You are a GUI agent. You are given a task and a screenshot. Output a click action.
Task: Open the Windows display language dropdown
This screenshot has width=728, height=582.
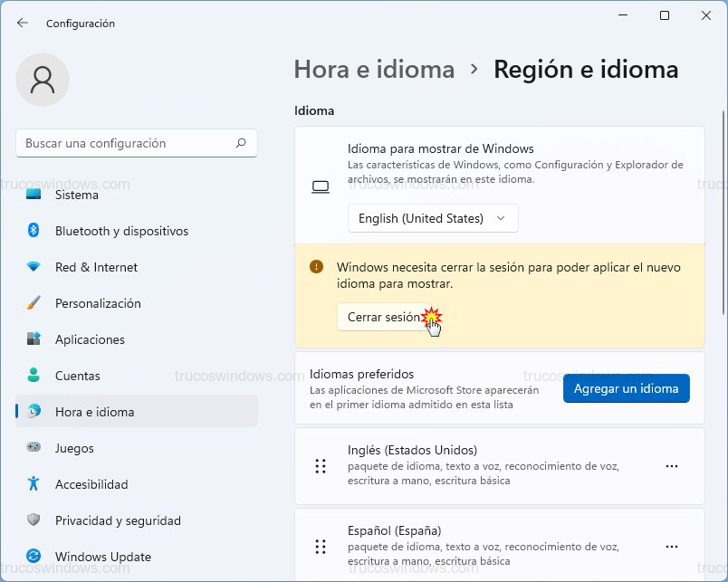(x=433, y=218)
